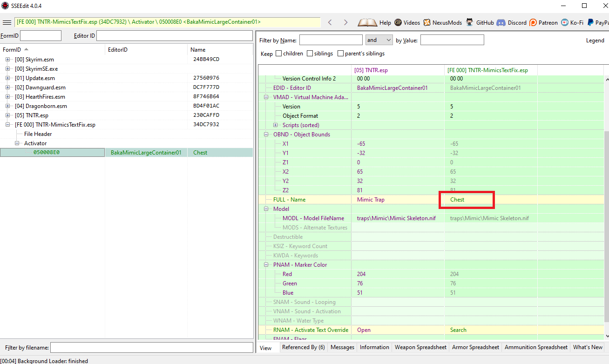609x364 pixels.
Task: Check the parent's siblings checkbox
Action: tap(341, 54)
